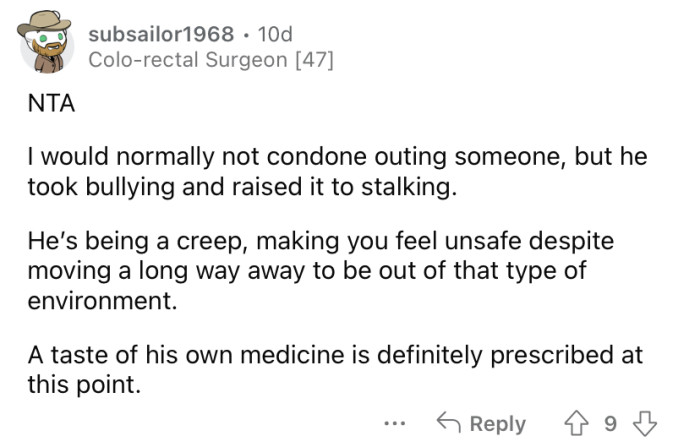Click the Reply button label

pyautogui.click(x=497, y=423)
